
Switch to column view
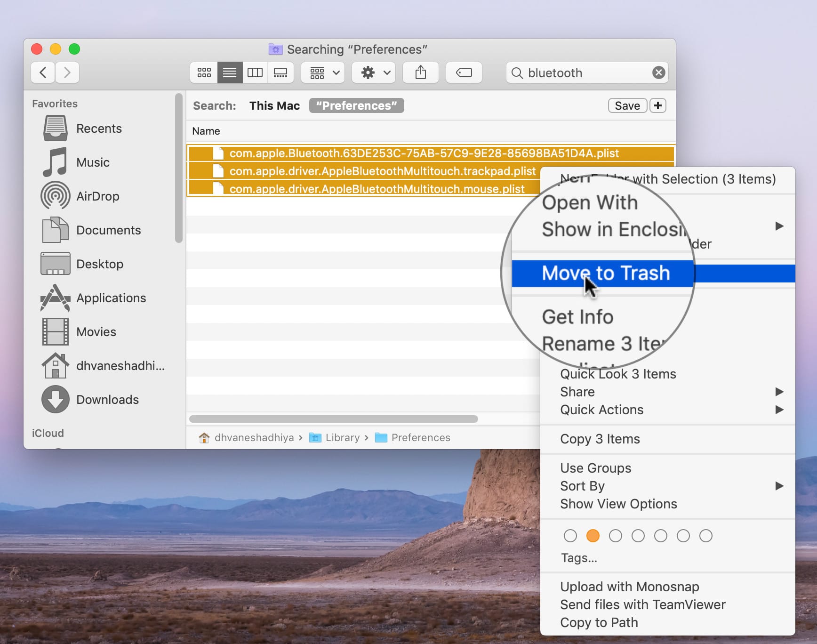tap(255, 72)
